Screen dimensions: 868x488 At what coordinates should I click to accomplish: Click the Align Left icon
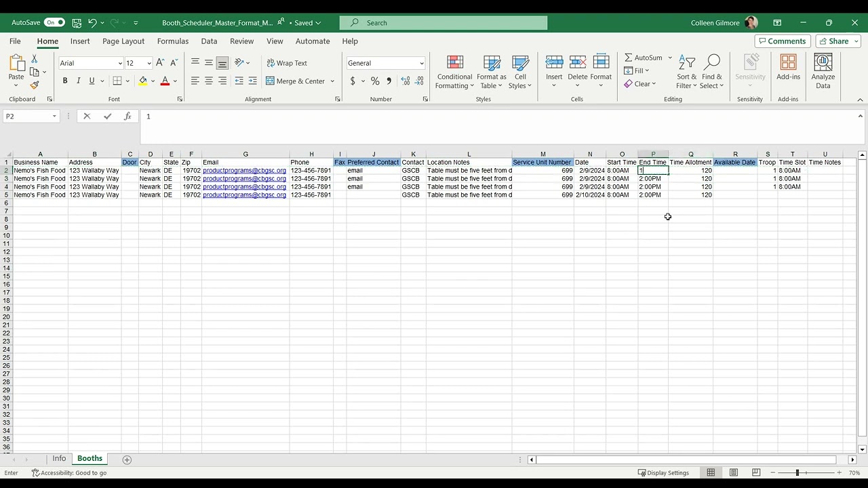195,81
